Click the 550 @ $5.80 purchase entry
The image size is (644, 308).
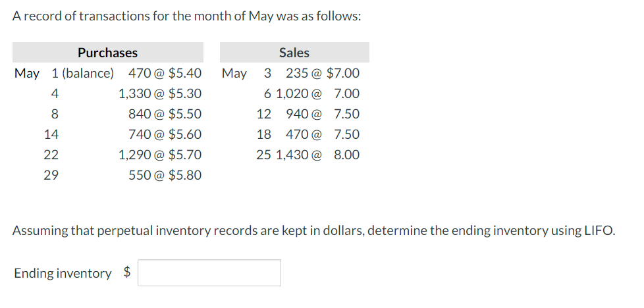[165, 175]
